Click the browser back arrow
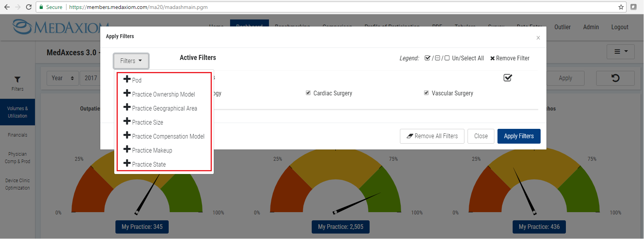The image size is (644, 239). pos(7,7)
